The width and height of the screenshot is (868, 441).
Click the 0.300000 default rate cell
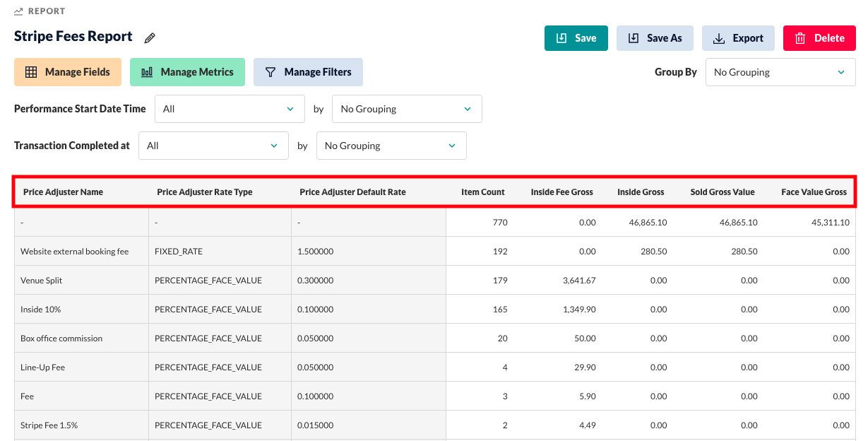(x=369, y=281)
